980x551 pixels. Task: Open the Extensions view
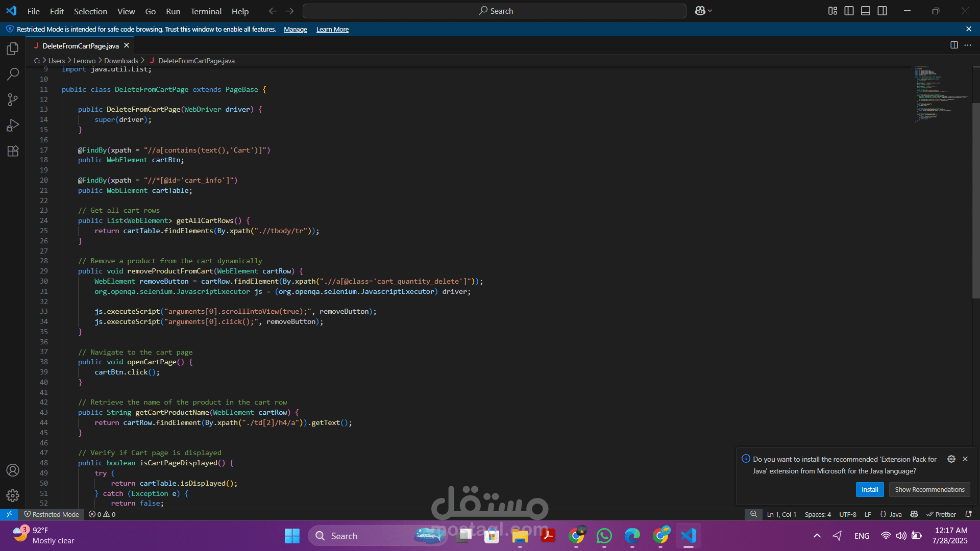[x=13, y=151]
